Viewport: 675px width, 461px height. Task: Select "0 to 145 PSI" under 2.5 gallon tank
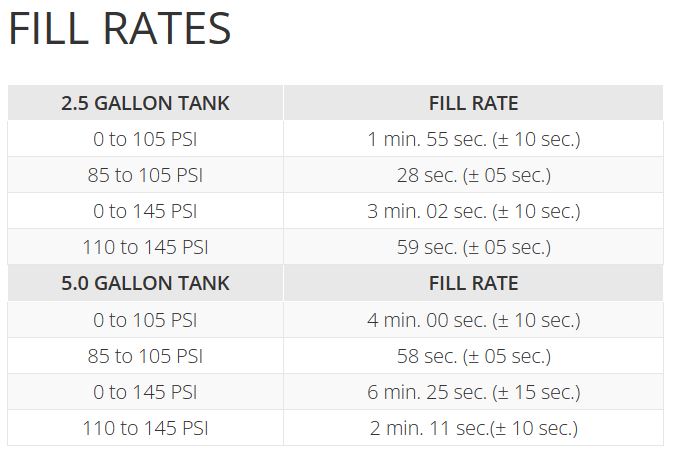tap(145, 211)
